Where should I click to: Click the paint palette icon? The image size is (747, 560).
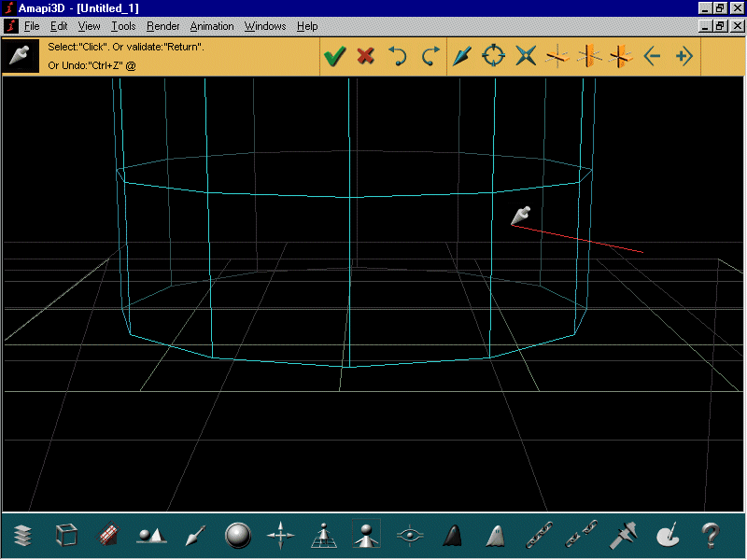tap(669, 536)
